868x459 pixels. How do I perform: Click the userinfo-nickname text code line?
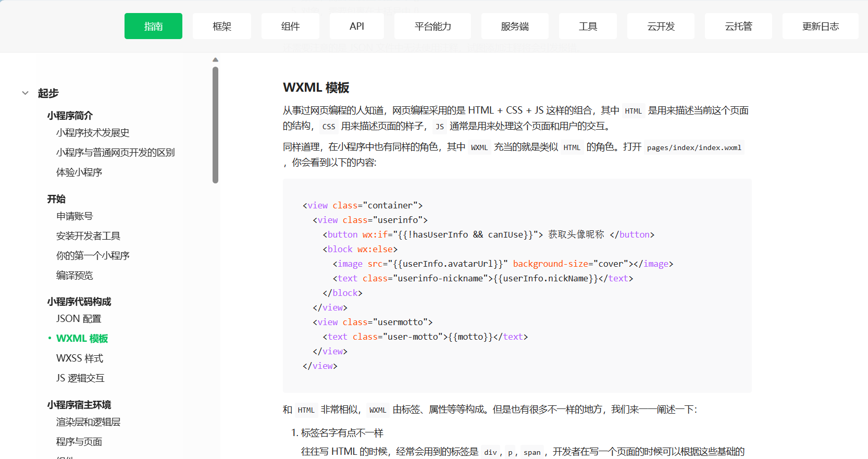pos(483,278)
